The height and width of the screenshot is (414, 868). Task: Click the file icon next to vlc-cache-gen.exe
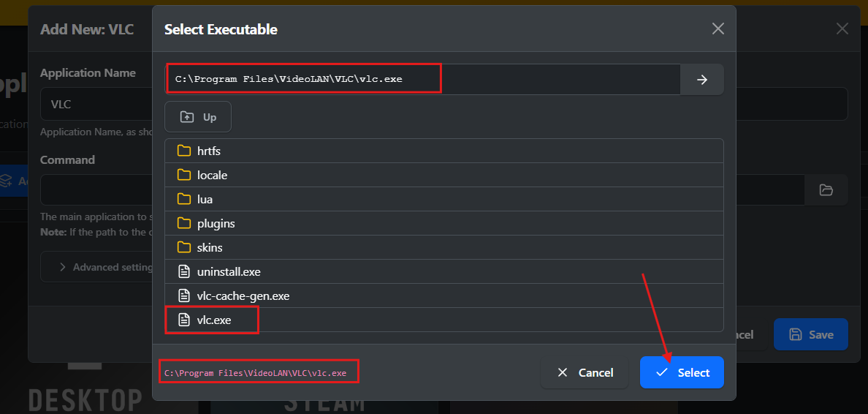click(184, 296)
